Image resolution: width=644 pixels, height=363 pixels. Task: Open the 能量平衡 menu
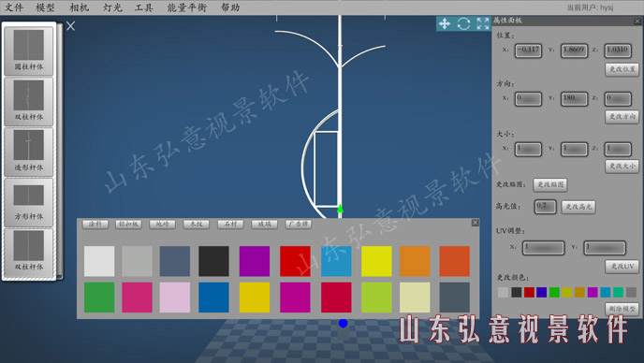187,7
